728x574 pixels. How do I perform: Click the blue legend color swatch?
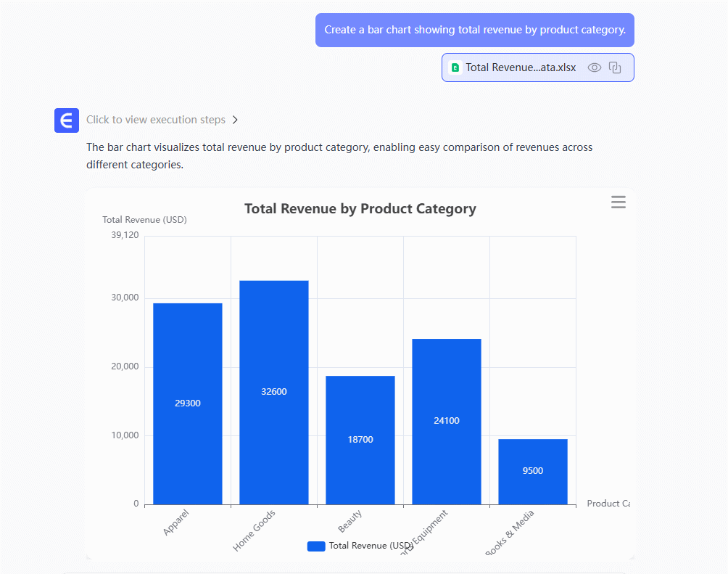point(316,546)
